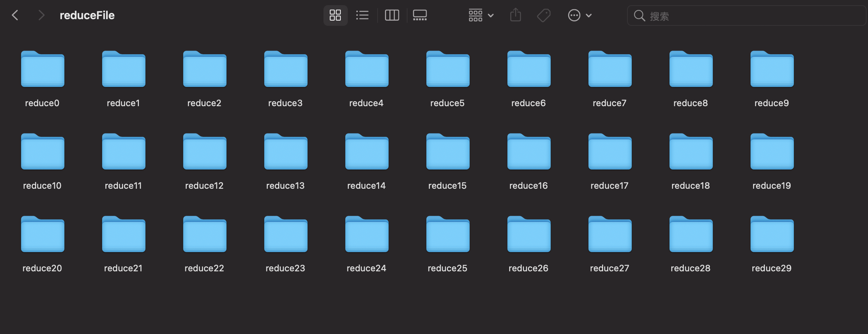Select the reduce6 folder icon
This screenshot has width=868, height=334.
[x=529, y=69]
